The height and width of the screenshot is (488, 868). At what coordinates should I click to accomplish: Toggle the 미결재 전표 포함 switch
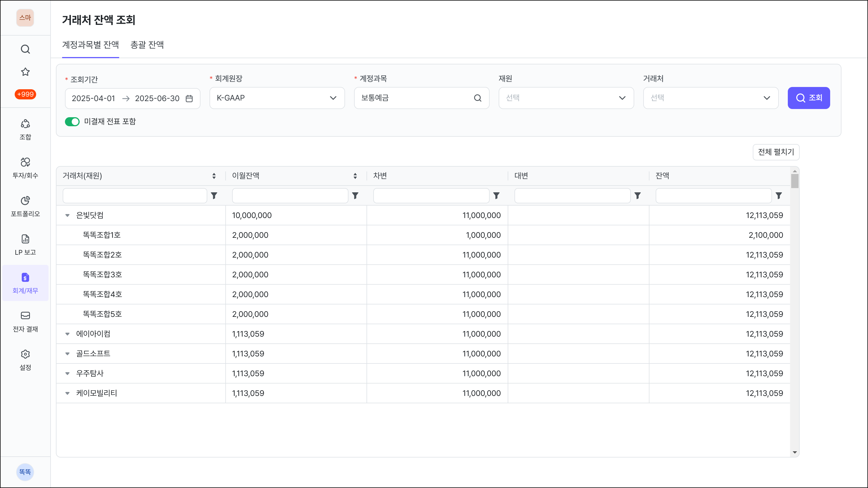click(72, 122)
